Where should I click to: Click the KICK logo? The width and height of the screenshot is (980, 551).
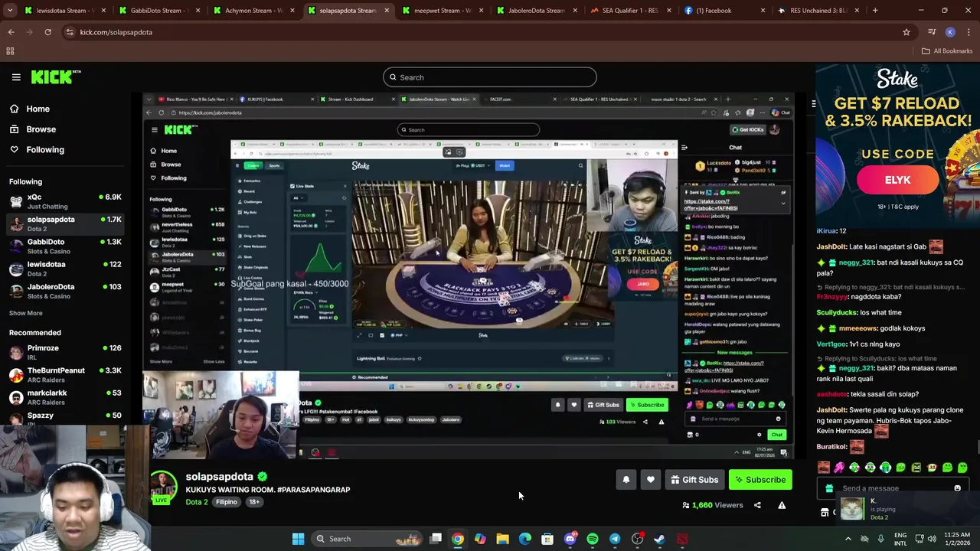pyautogui.click(x=56, y=77)
